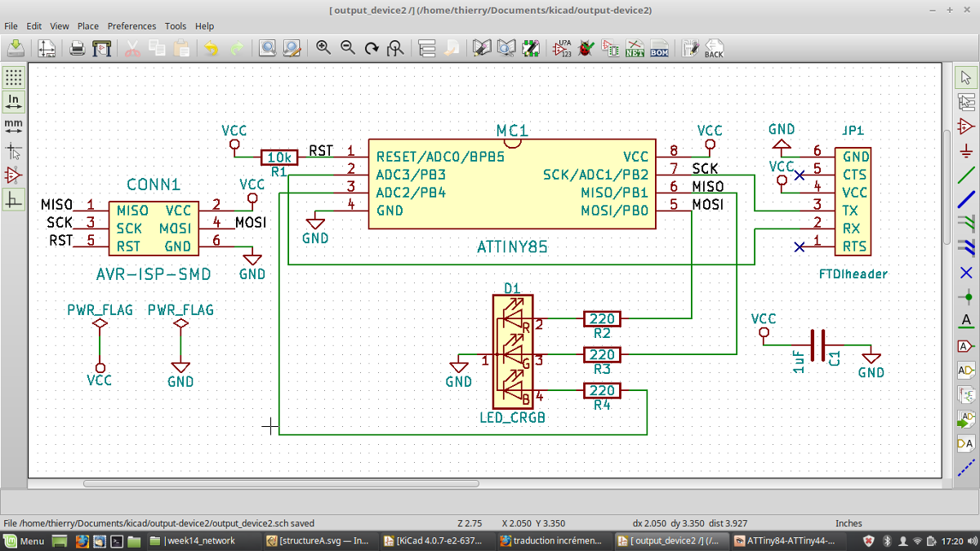
Task: Click the save schematic project icon
Action: tap(16, 48)
